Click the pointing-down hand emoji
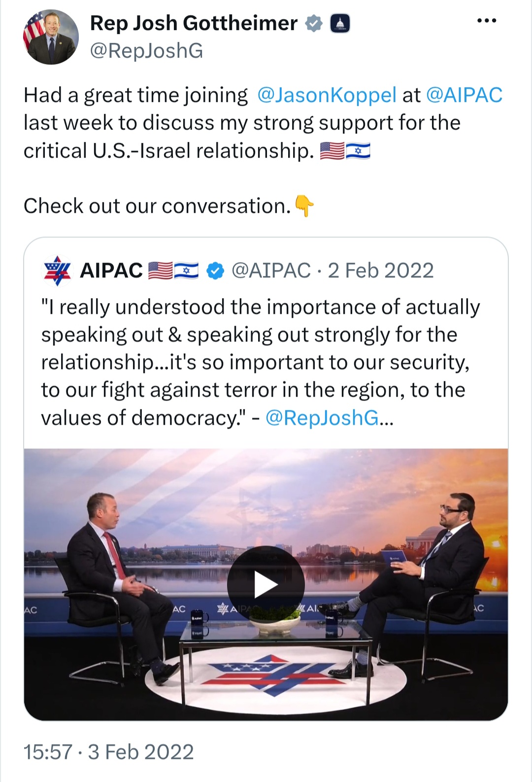 click(304, 205)
